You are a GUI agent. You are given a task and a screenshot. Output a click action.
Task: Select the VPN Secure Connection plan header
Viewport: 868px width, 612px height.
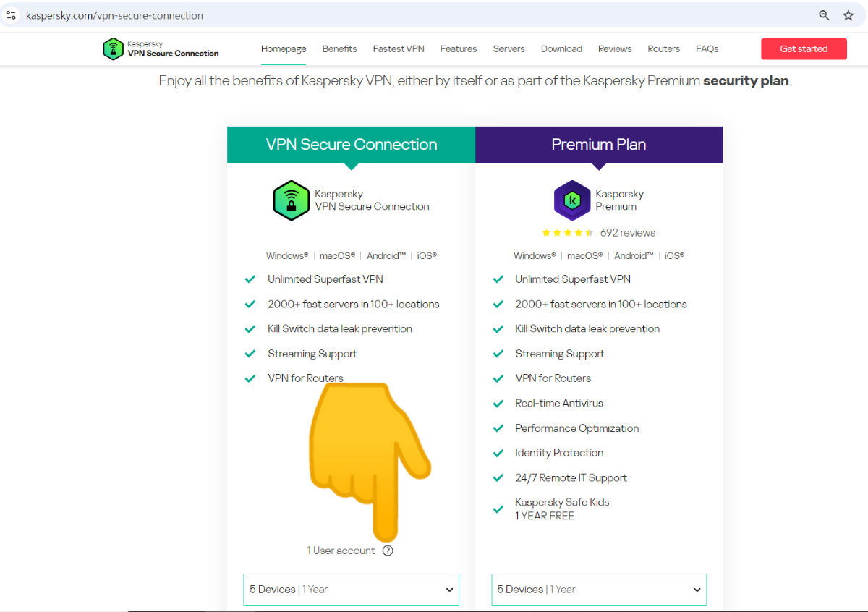[x=352, y=145]
